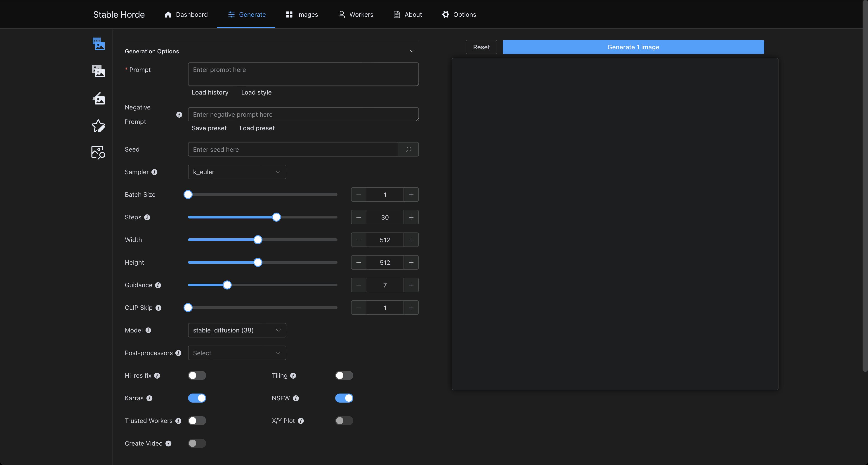Turn off the NSFW toggle
Screen dimensions: 868x465
[344, 398]
